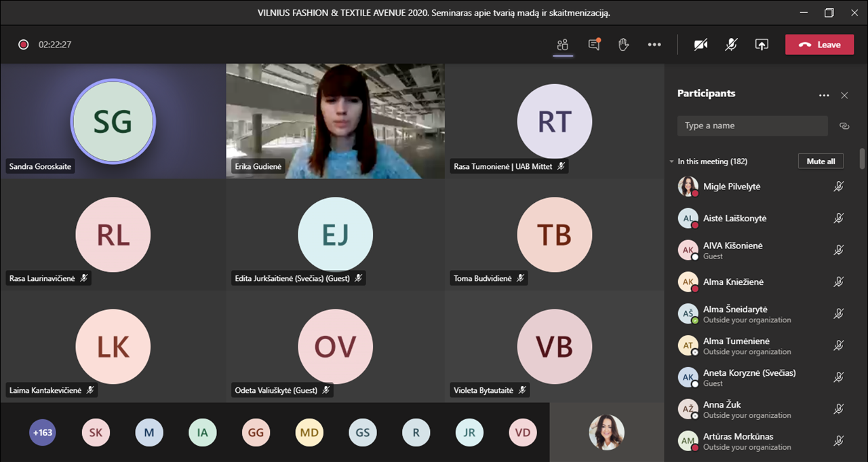This screenshot has width=868, height=462.
Task: Toggle the microphone unmute button
Action: coord(731,45)
